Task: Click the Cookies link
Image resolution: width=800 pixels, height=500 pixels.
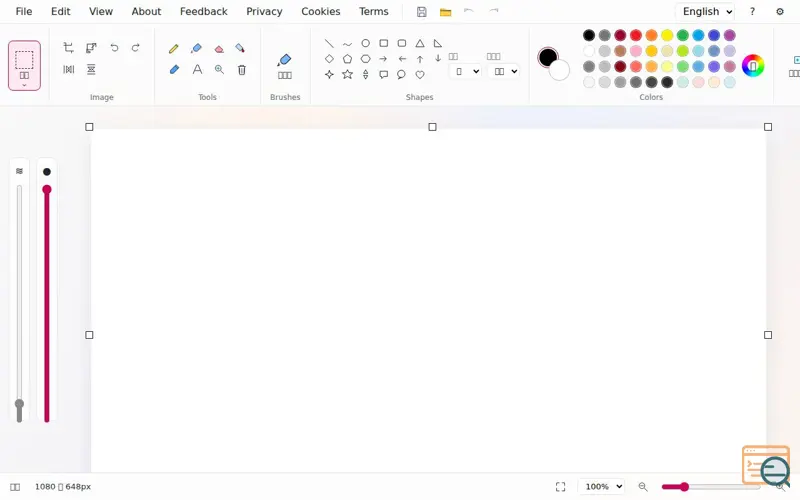Action: coord(320,12)
